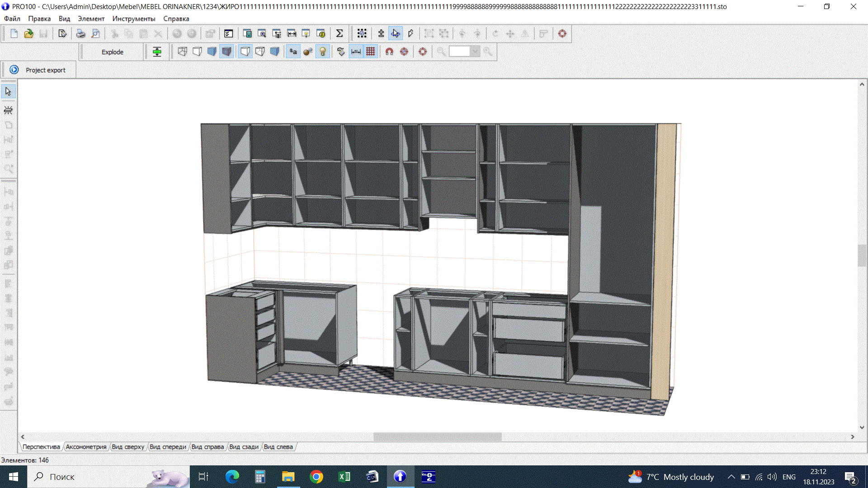Toggle textured render view mode
The width and height of the screenshot is (868, 488).
[226, 52]
